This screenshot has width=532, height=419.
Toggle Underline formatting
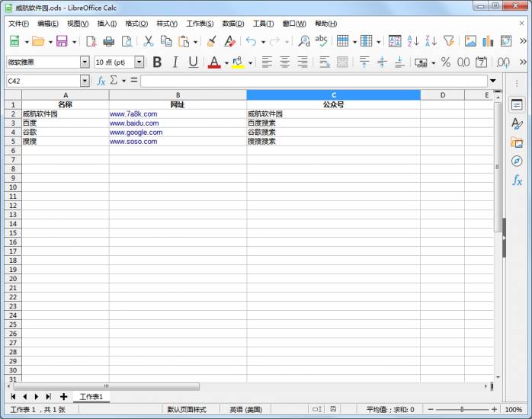[193, 62]
